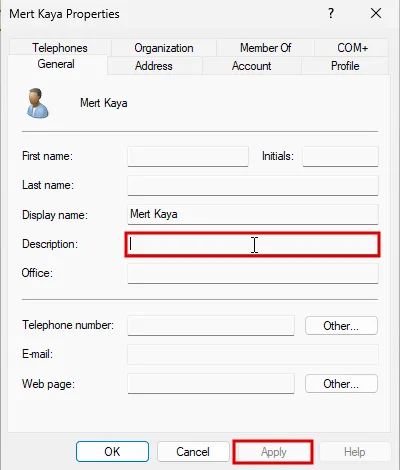Focus the E-mail field
This screenshot has height=470, width=400.
(x=253, y=354)
